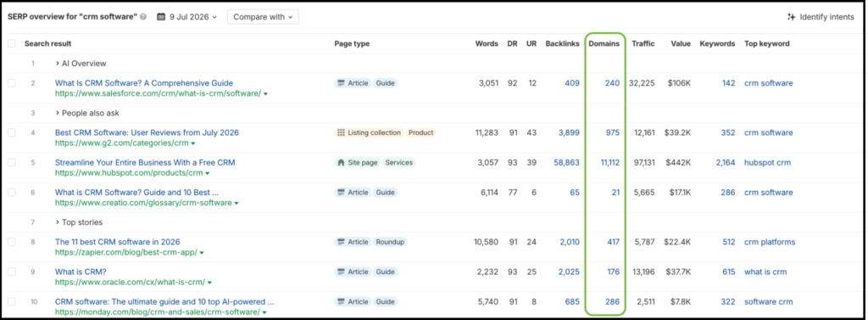Sort by the Words column header
This screenshot has height=320, width=868.
(x=487, y=43)
